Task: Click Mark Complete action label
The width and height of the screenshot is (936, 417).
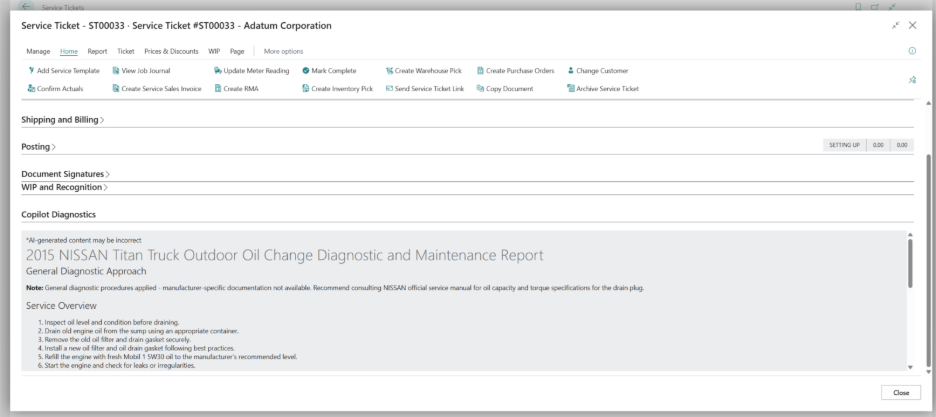Action: tap(334, 70)
